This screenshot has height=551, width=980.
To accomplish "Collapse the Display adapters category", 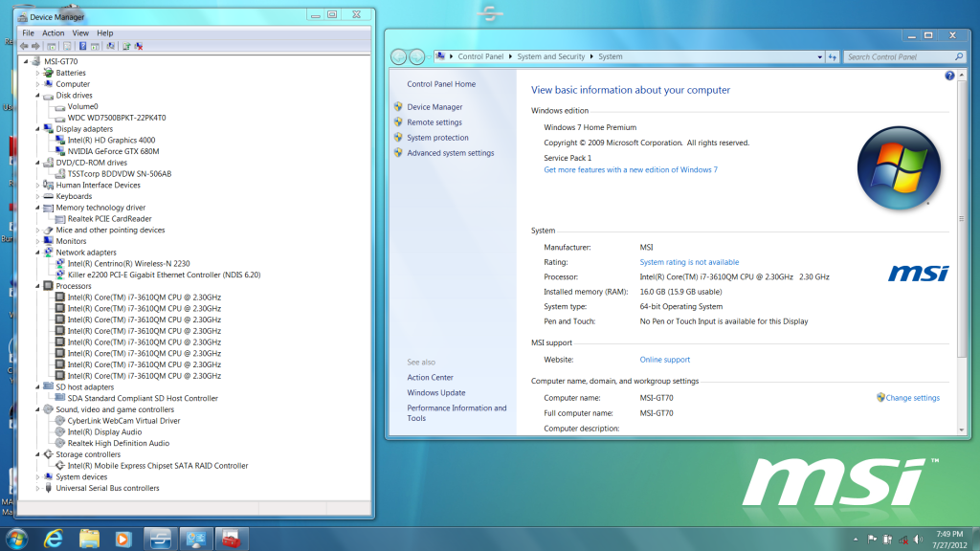I will [x=38, y=129].
